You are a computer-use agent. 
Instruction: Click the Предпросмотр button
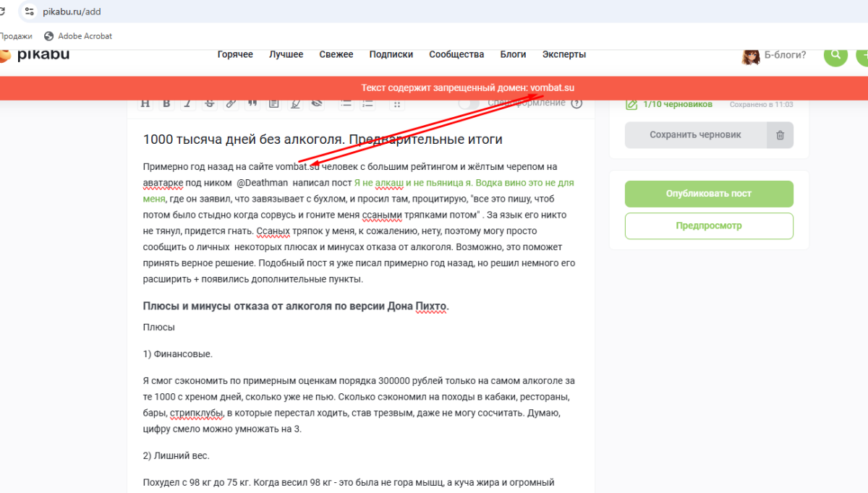pyautogui.click(x=709, y=226)
